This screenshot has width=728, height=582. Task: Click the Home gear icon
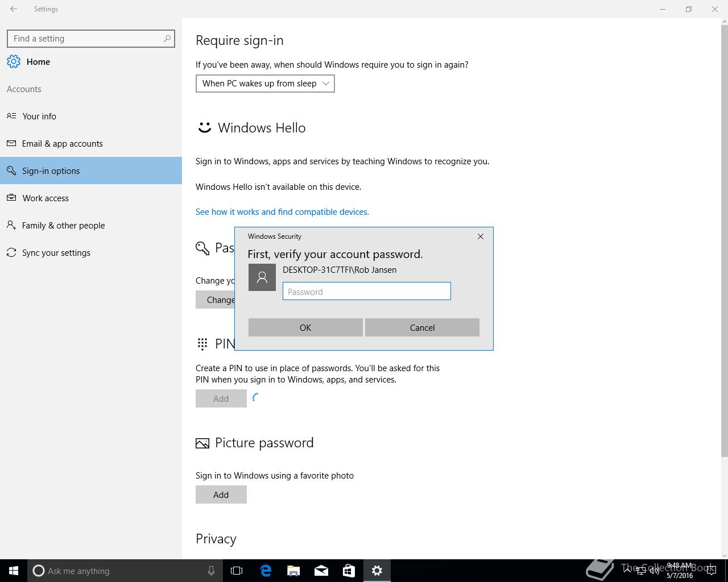[x=14, y=62]
